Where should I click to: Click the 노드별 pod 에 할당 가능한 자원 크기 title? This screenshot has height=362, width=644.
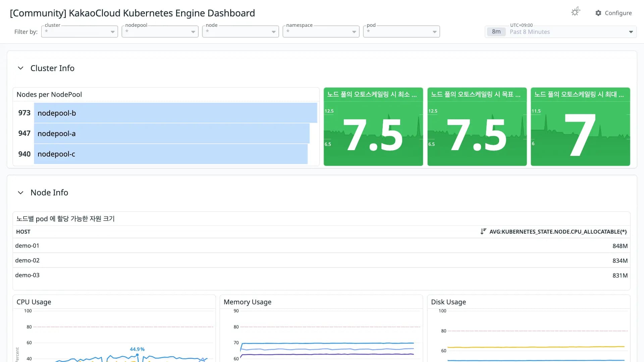point(65,219)
